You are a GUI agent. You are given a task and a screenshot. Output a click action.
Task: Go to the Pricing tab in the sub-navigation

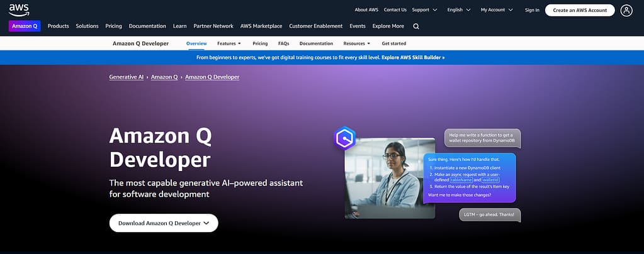(260, 43)
